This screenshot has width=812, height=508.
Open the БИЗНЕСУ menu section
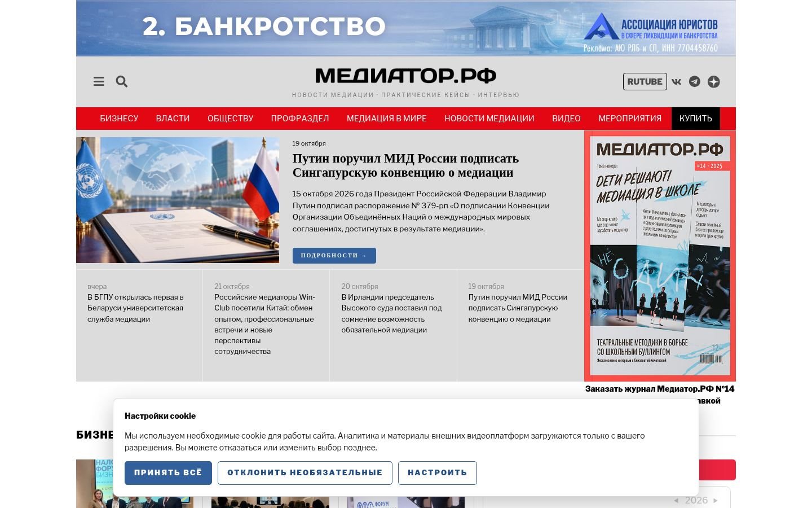click(119, 119)
